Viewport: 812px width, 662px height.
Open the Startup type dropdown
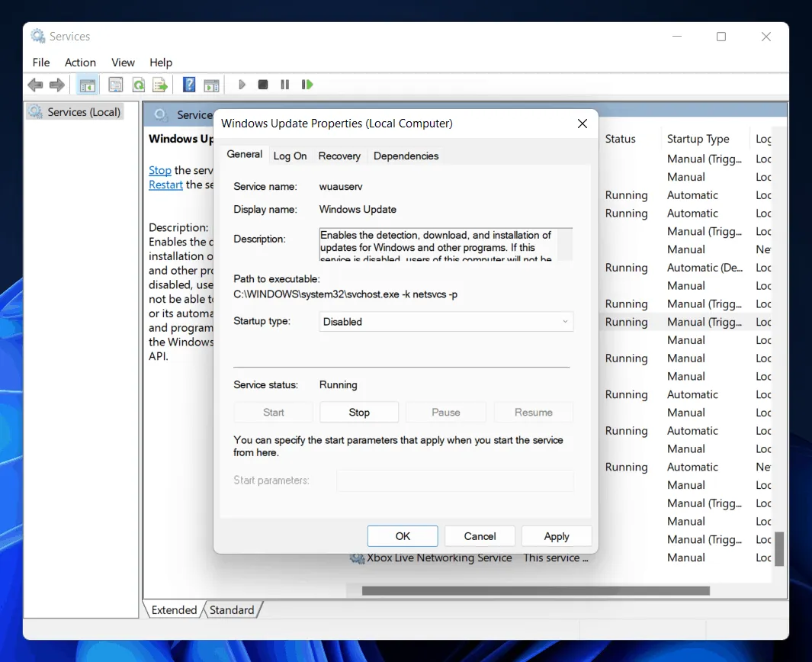[x=446, y=322]
